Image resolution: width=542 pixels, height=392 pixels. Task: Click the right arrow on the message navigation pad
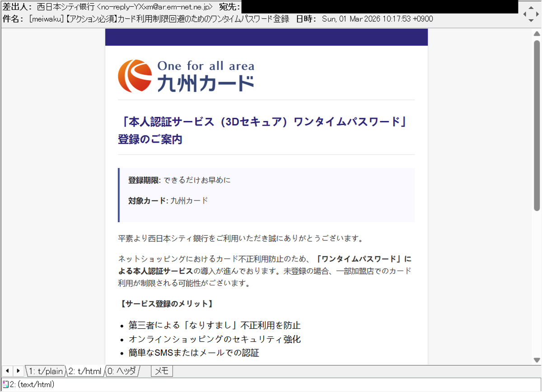pos(537,14)
